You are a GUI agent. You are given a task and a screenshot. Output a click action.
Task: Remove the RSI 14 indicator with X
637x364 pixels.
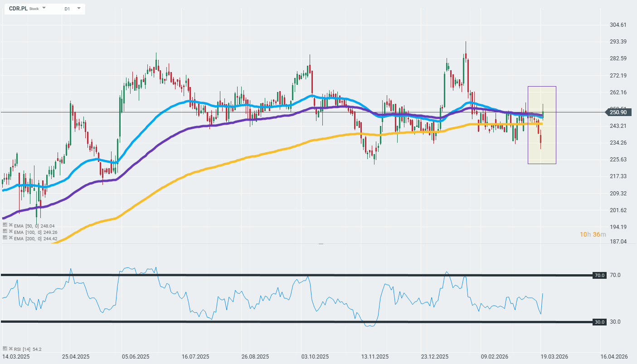(x=10, y=349)
